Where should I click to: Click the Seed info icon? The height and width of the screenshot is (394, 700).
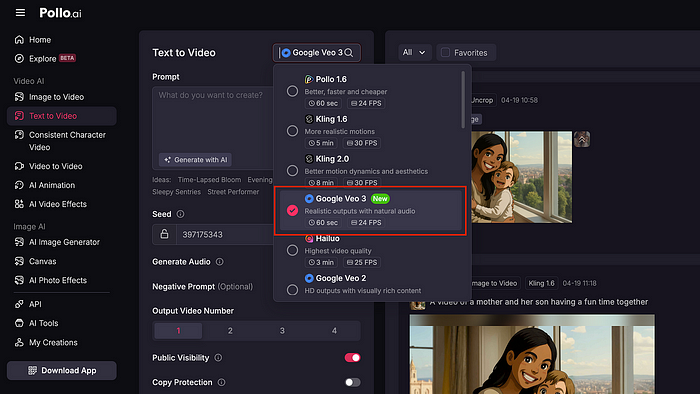point(180,214)
